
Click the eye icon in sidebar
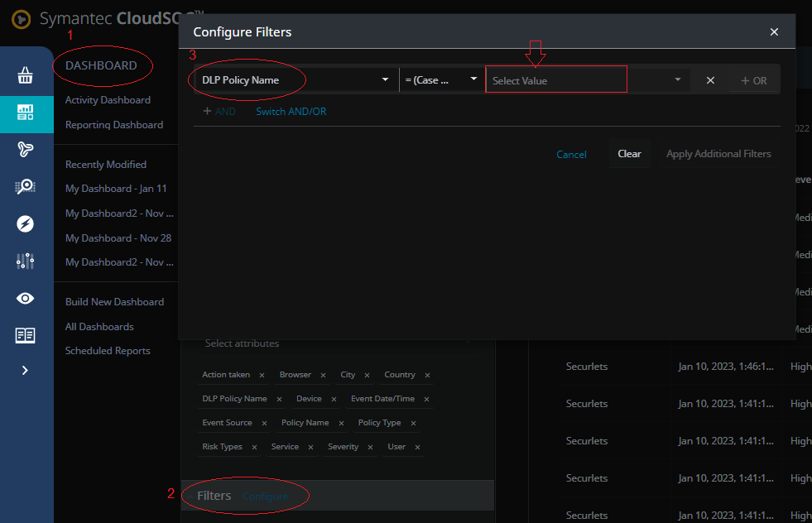click(x=26, y=299)
